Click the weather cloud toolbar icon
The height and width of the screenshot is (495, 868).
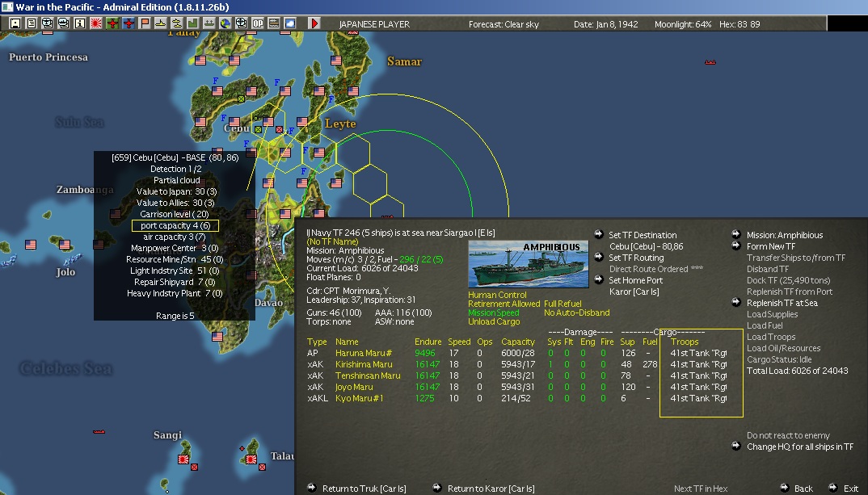290,23
